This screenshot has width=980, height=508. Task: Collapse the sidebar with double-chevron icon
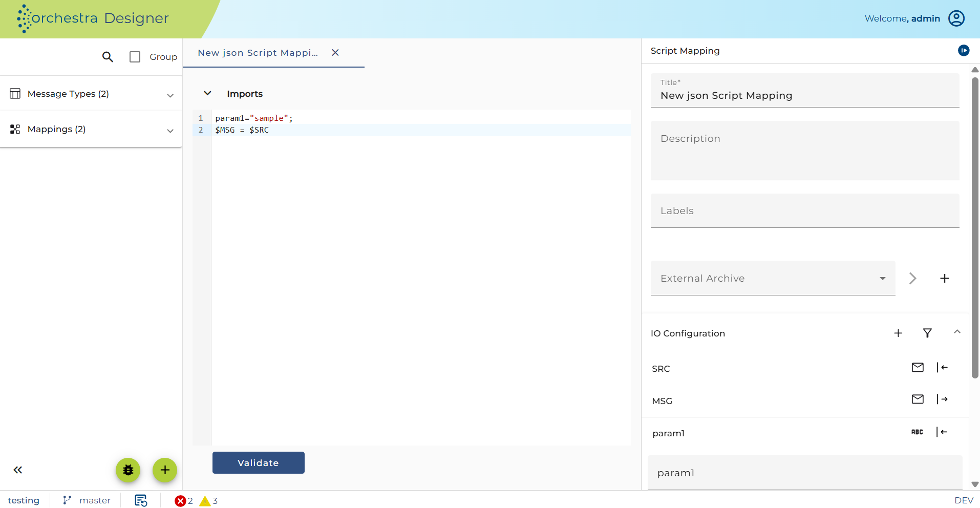coord(18,470)
